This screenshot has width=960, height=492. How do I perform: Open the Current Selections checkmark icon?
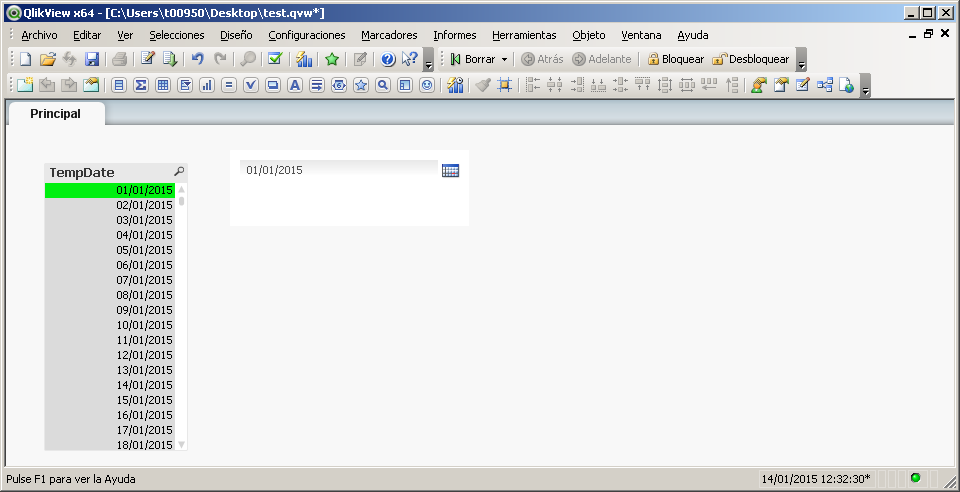click(275, 59)
